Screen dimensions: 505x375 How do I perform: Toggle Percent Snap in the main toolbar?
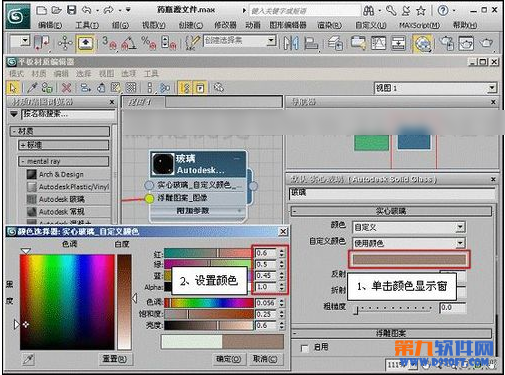point(148,43)
